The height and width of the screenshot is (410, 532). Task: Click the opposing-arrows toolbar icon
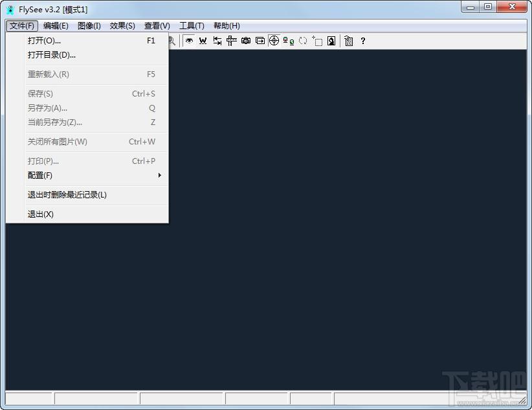point(217,41)
